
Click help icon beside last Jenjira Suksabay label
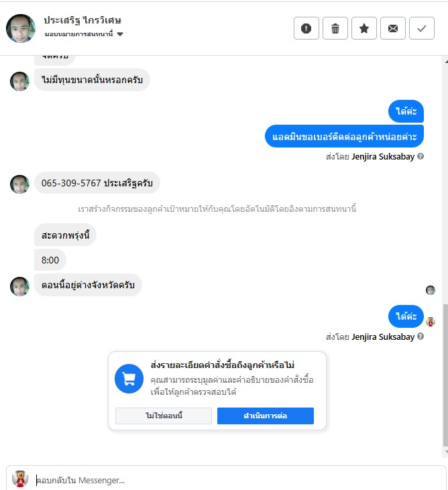coord(421,336)
